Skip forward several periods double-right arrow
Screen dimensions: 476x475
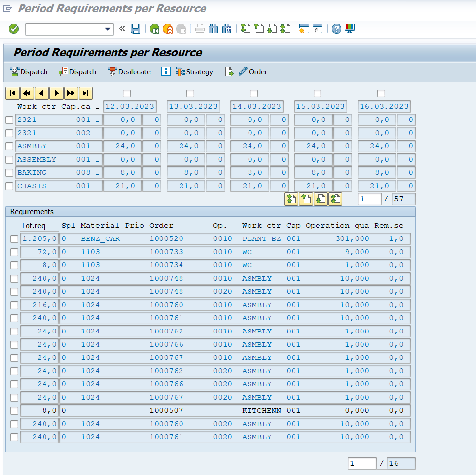(x=71, y=94)
